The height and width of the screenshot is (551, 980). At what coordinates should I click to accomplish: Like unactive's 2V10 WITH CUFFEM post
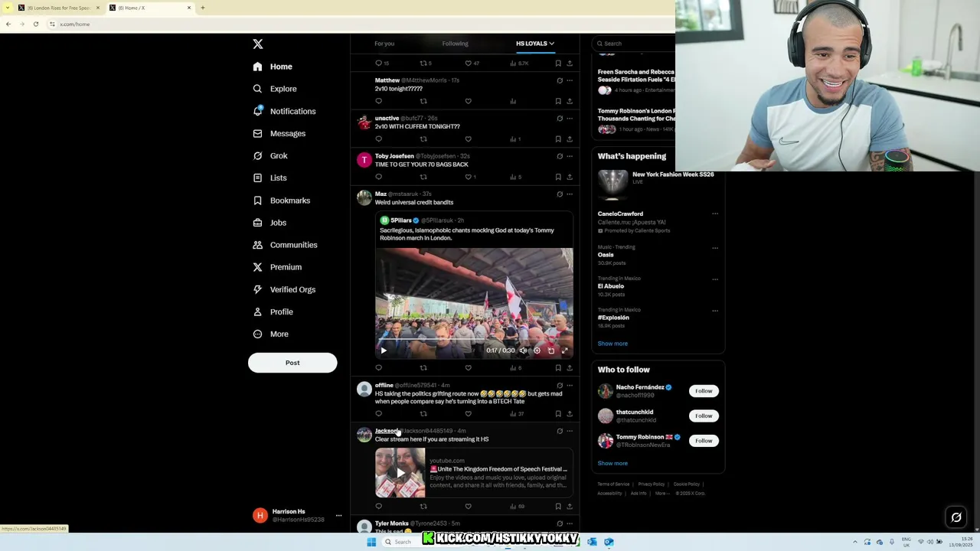468,139
